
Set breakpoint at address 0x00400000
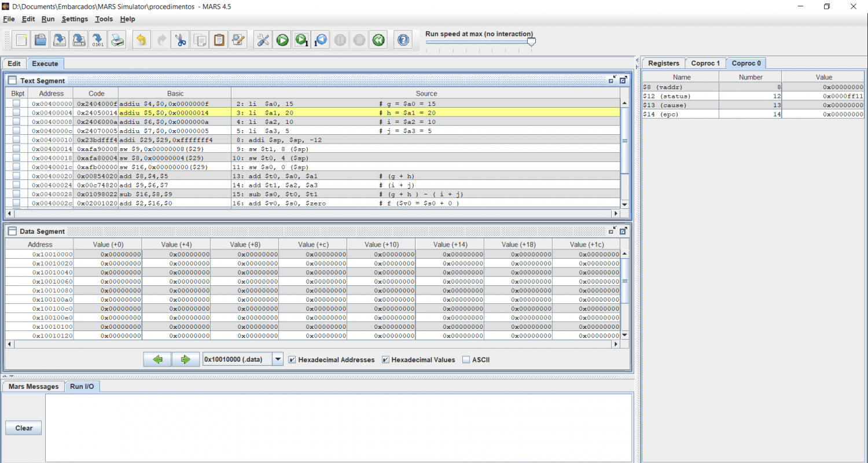tap(16, 104)
